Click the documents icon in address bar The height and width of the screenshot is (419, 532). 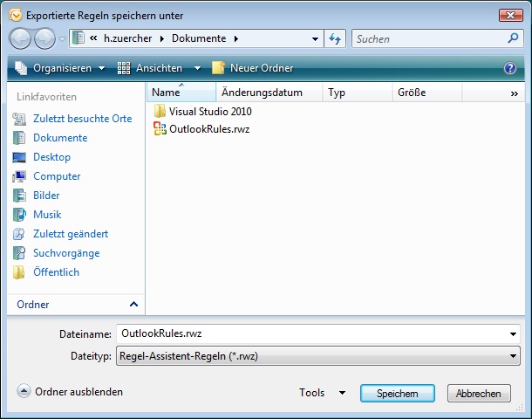pyautogui.click(x=78, y=38)
